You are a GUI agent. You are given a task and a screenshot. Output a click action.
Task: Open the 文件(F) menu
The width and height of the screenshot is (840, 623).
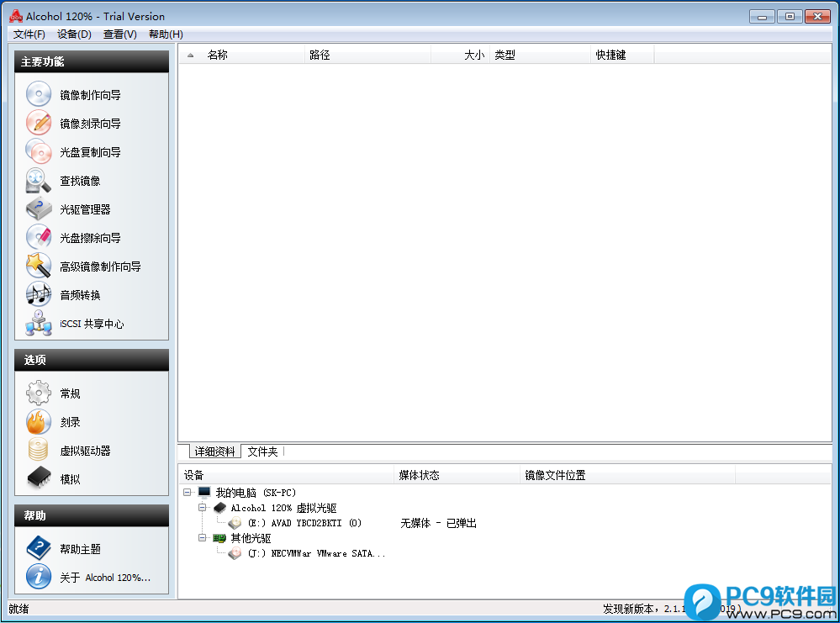click(x=29, y=34)
